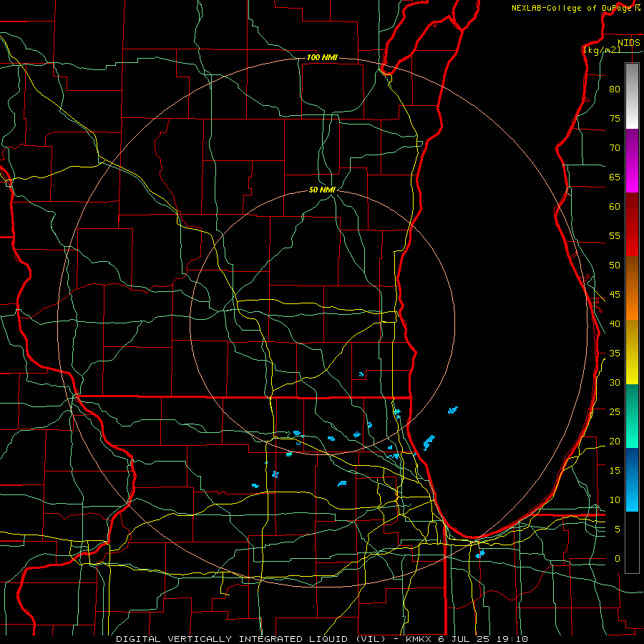Click the red segment of the color scale
The image size is (644, 644).
click(632, 225)
